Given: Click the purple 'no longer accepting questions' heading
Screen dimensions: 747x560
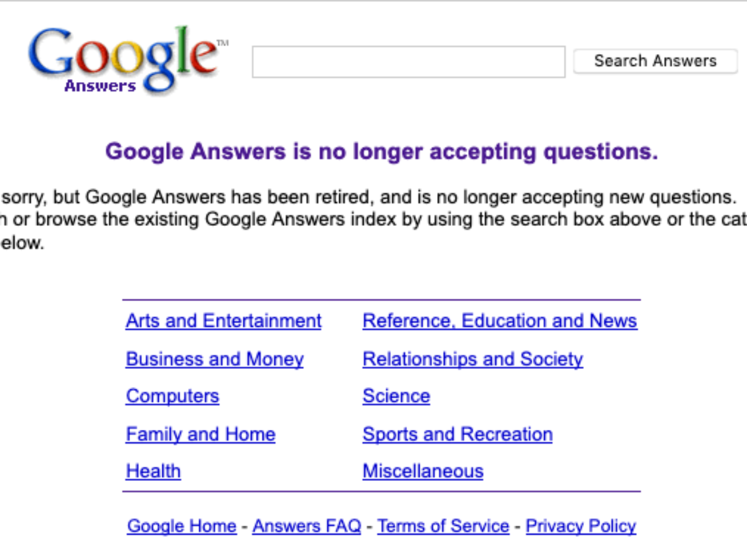Looking at the screenshot, I should click(381, 151).
